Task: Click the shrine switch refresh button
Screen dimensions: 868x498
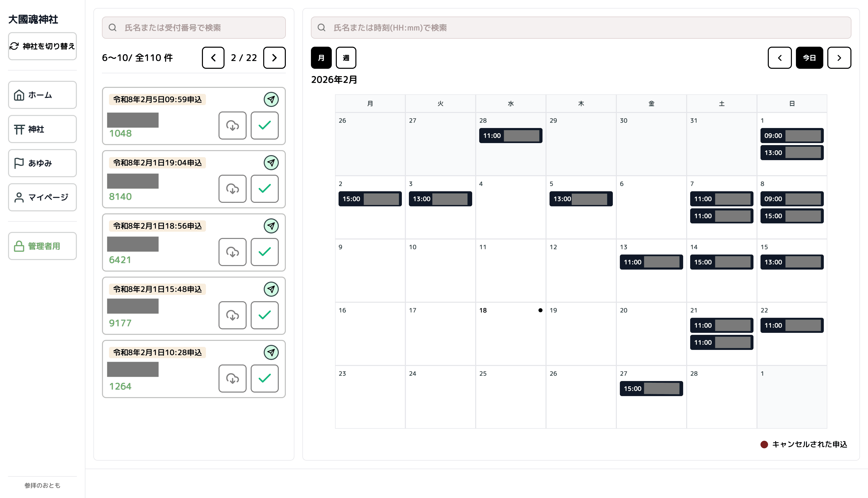Action: click(42, 46)
